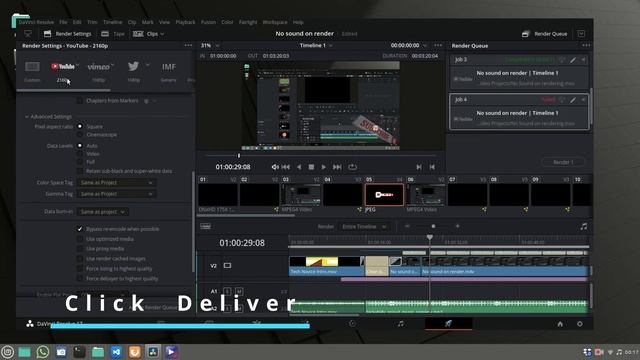This screenshot has width=640, height=360.
Task: Select the Vimeo render preset
Action: 99,67
